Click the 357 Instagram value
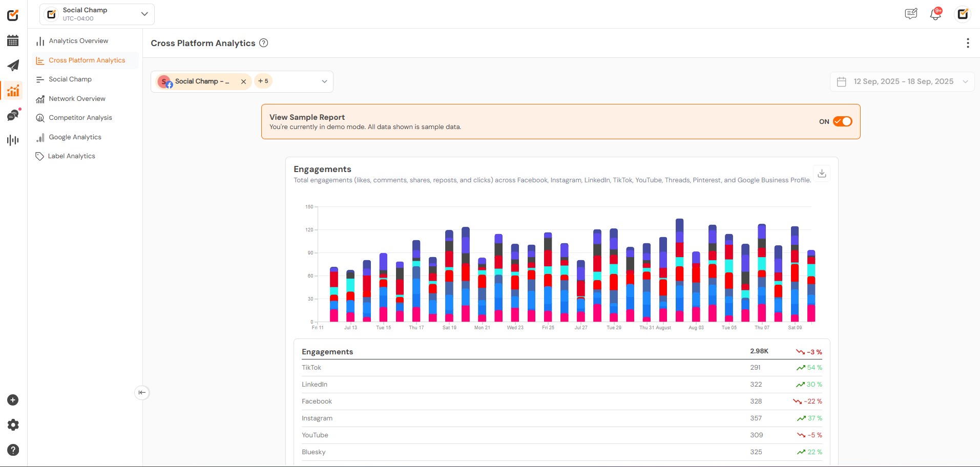The height and width of the screenshot is (467, 980). [756, 418]
